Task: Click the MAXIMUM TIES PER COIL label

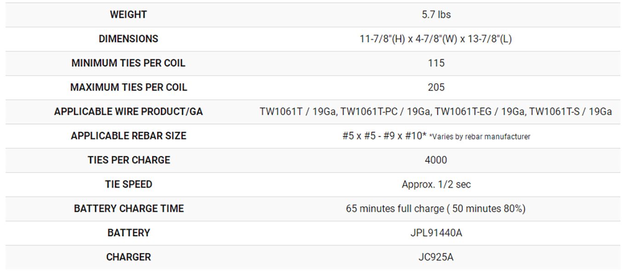Action: 128,87
